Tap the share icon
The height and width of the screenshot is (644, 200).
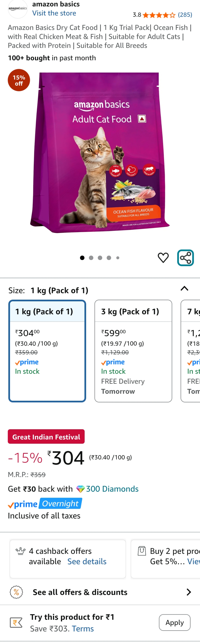pyautogui.click(x=186, y=258)
